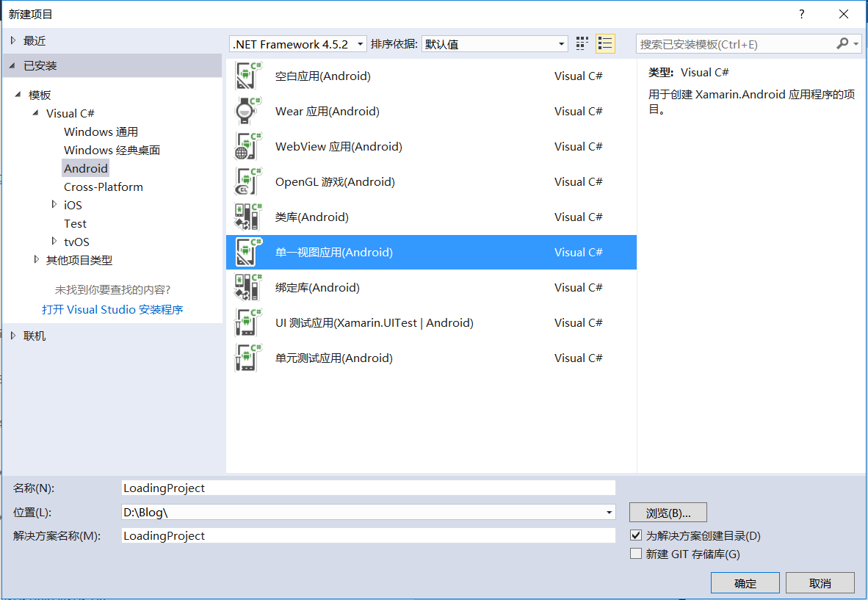The width and height of the screenshot is (868, 600).
Task: Close the 新建项目 dialog
Action: 844,14
